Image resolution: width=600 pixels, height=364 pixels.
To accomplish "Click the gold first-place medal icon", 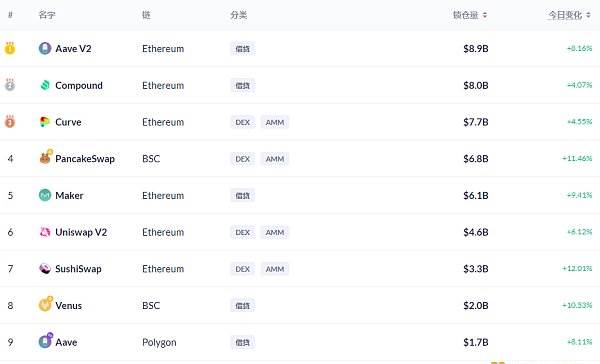I will coord(10,48).
